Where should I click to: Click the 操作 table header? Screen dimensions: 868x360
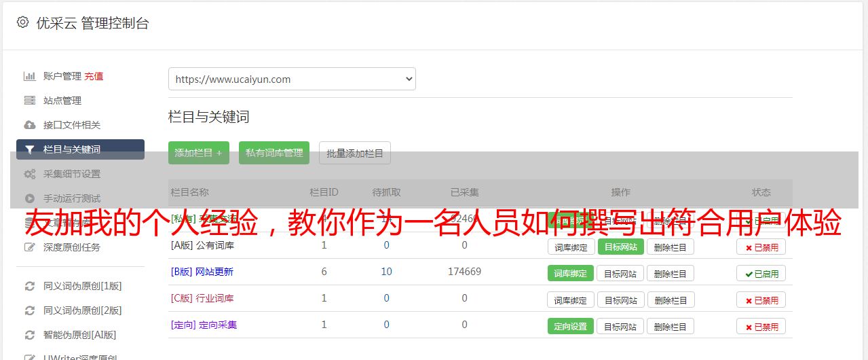(x=621, y=192)
